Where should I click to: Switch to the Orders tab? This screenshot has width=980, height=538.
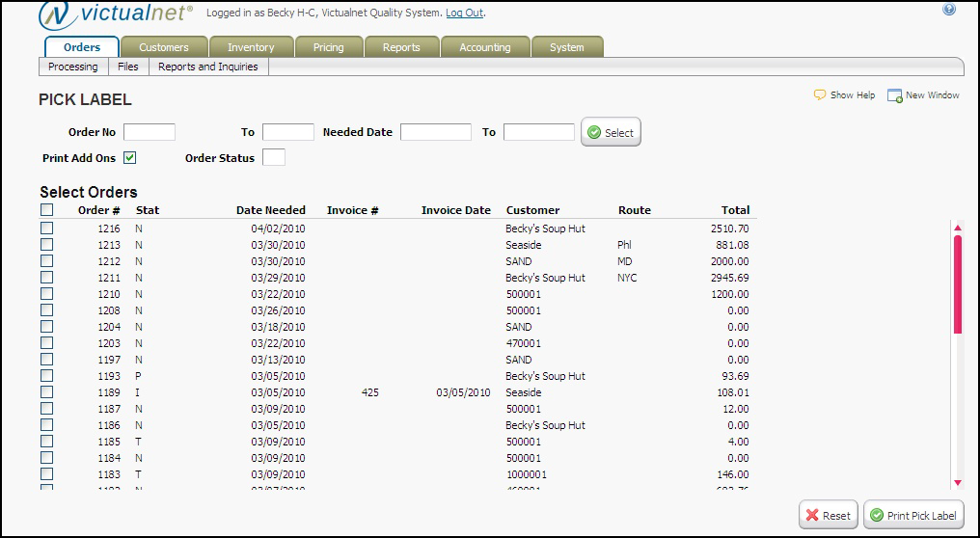click(82, 47)
